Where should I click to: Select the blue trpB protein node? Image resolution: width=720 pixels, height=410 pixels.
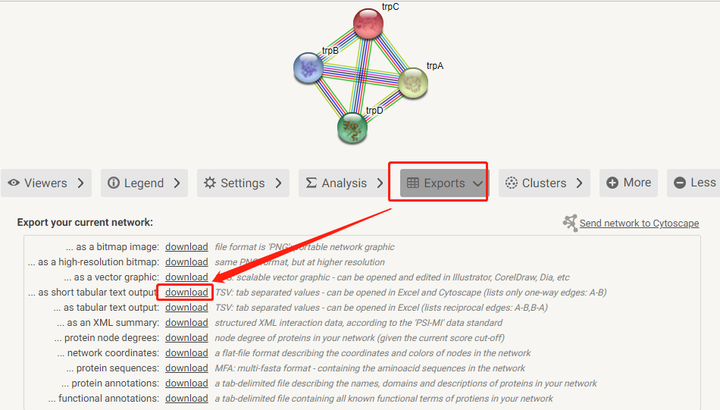[x=308, y=67]
